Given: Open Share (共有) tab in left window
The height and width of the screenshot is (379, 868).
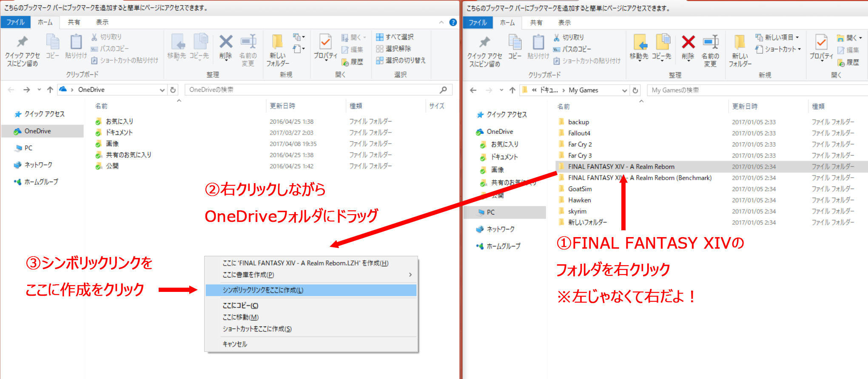Looking at the screenshot, I should 74,22.
